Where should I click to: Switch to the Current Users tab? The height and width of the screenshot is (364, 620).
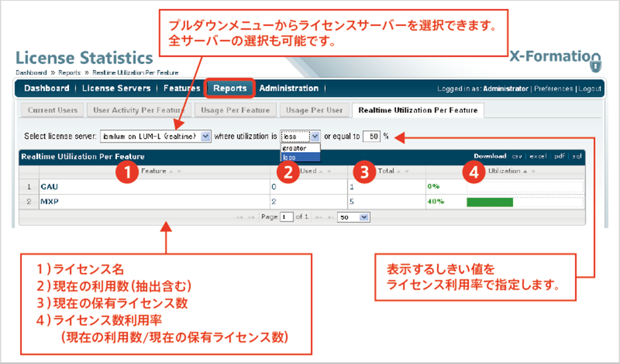click(x=52, y=110)
